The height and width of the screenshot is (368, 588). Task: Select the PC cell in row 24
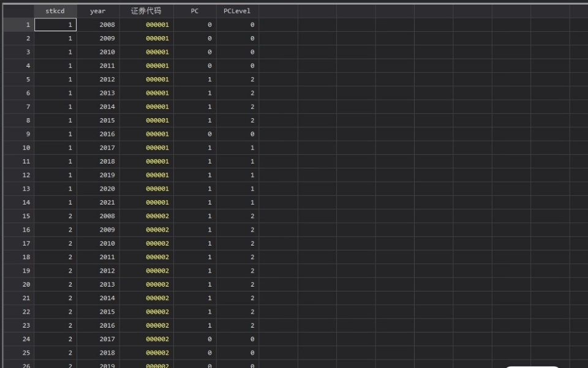tap(195, 339)
